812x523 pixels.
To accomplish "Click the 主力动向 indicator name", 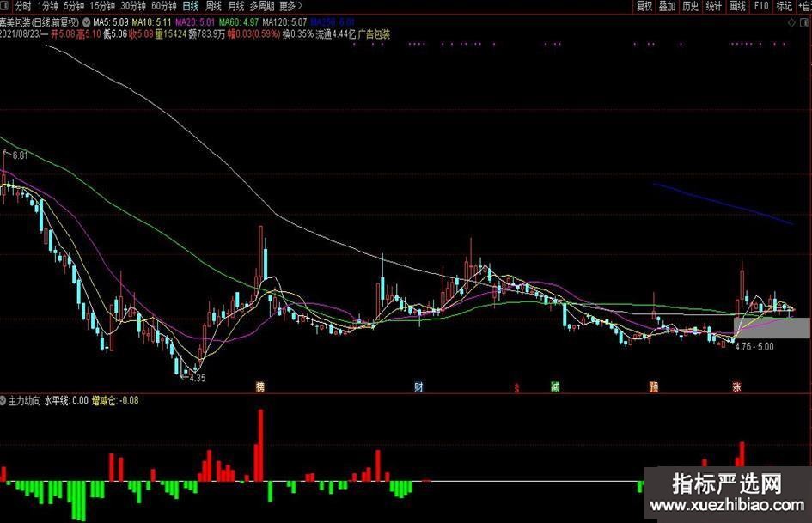I will [x=24, y=400].
